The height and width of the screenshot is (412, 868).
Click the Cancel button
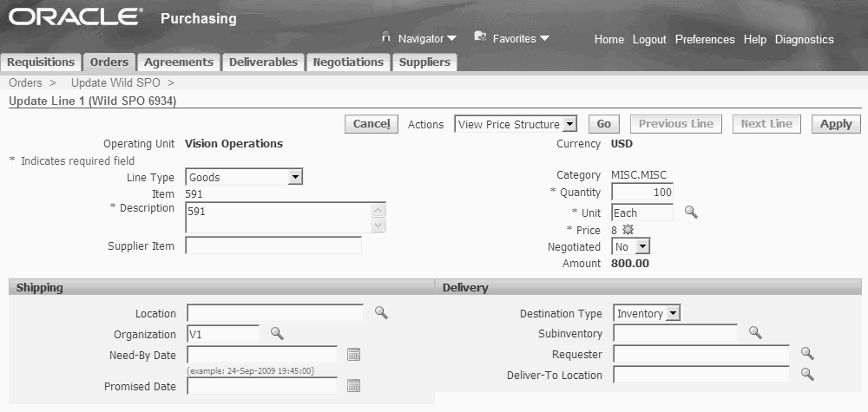pyautogui.click(x=372, y=124)
